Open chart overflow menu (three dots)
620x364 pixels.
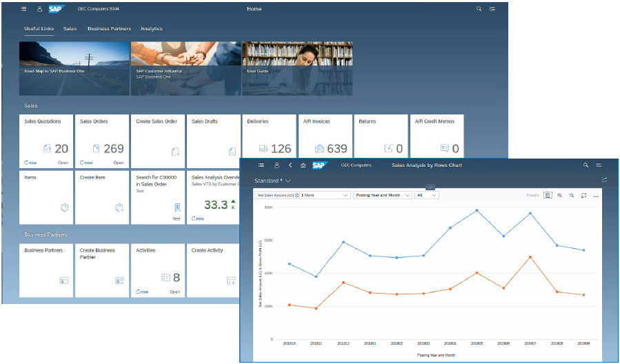596,196
